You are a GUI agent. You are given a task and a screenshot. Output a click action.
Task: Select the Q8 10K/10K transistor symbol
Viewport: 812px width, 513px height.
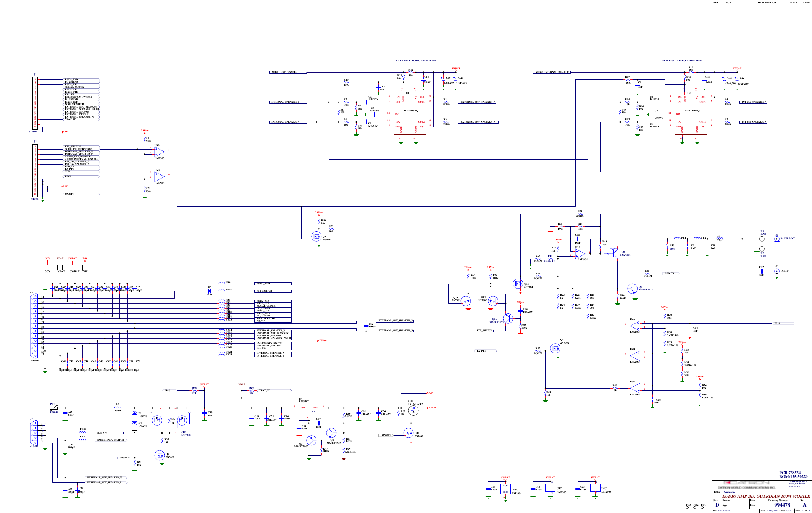[612, 253]
